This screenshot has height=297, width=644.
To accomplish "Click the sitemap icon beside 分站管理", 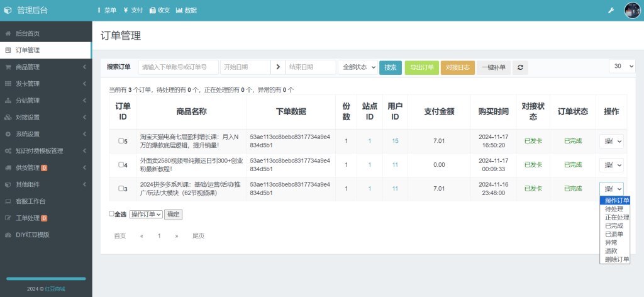I will pos(8,101).
